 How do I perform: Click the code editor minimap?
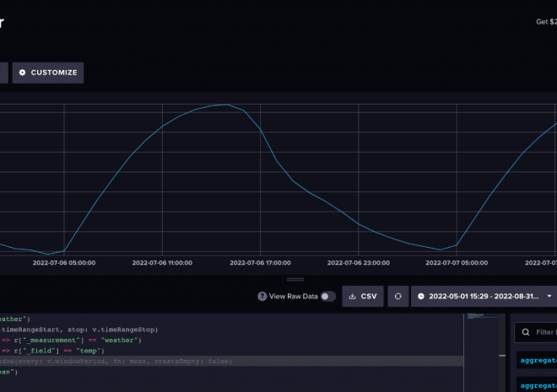(x=481, y=352)
